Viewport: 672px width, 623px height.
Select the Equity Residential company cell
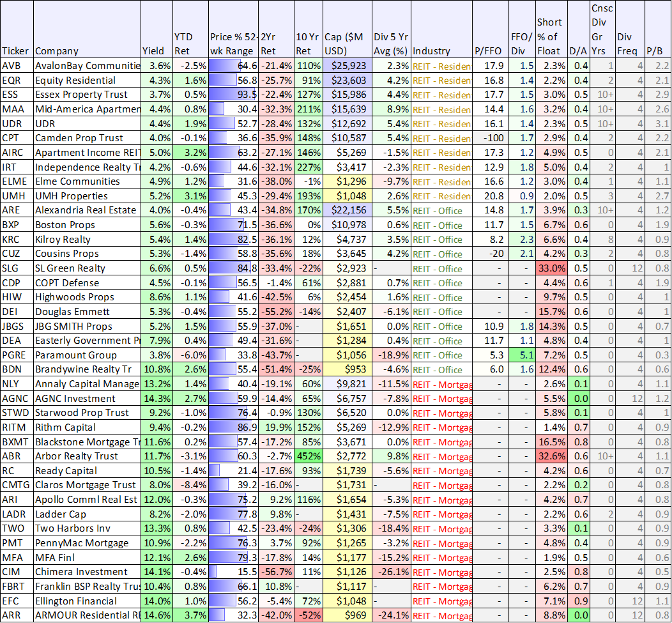pos(87,81)
